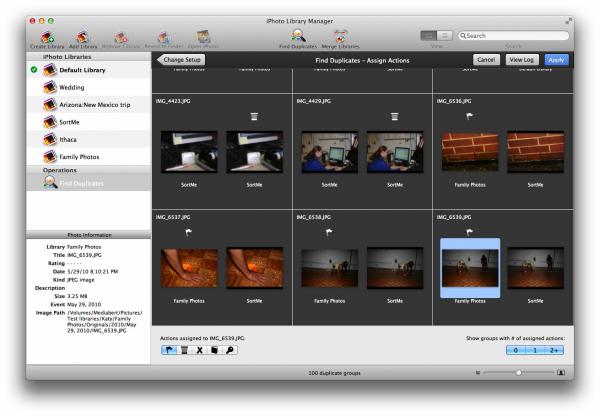600x416 pixels.
Task: Click the magnifier icon beside Find Duplicates operation
Action: 50,183
